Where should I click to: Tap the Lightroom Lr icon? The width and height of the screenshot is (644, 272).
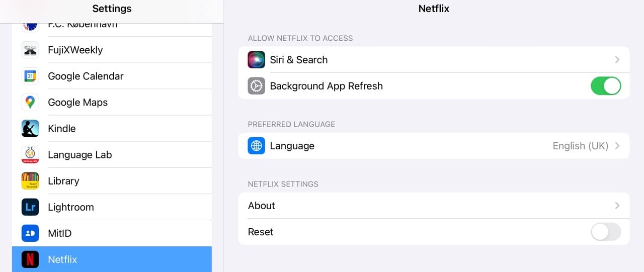click(x=30, y=207)
